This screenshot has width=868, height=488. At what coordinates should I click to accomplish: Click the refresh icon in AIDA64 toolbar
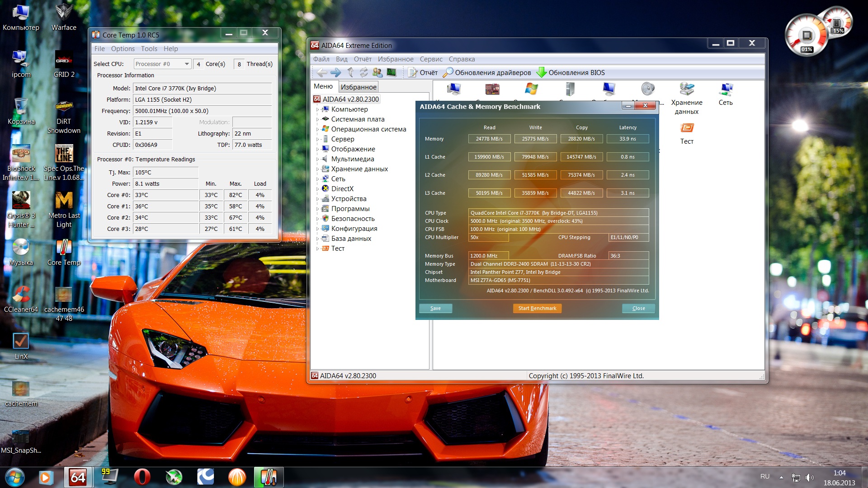[x=364, y=72]
